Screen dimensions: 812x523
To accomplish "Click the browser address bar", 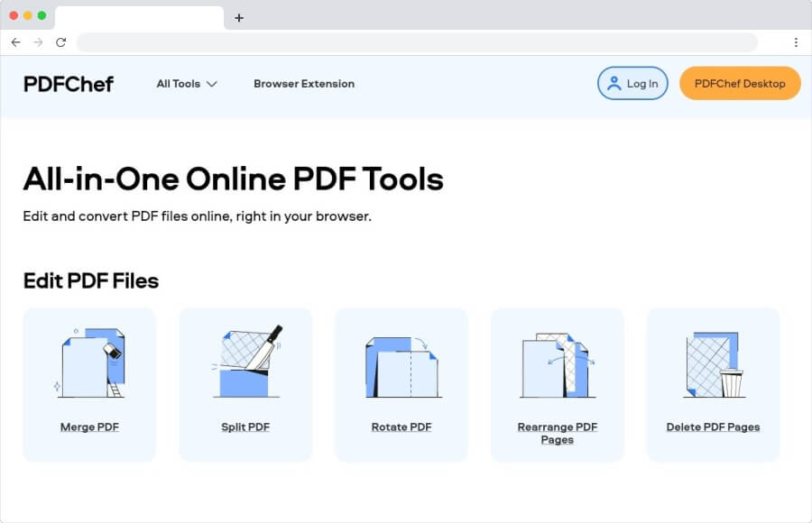I will click(418, 42).
